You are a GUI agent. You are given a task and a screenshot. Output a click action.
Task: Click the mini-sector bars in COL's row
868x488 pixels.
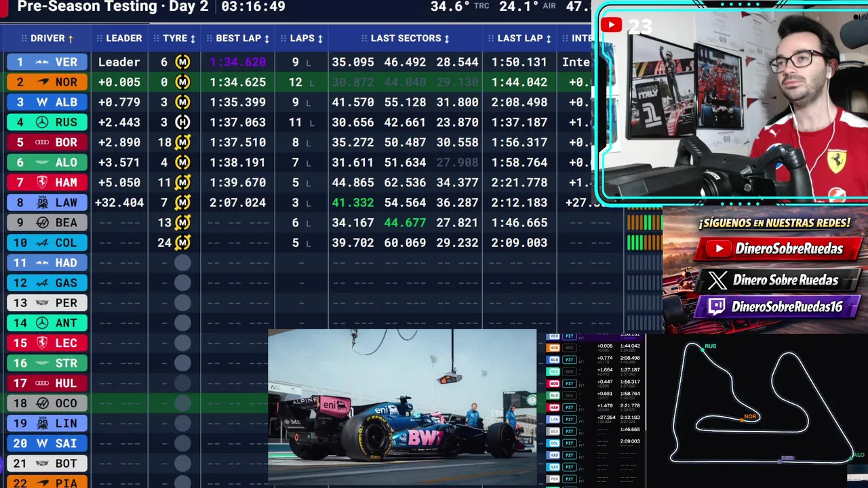[x=644, y=243]
